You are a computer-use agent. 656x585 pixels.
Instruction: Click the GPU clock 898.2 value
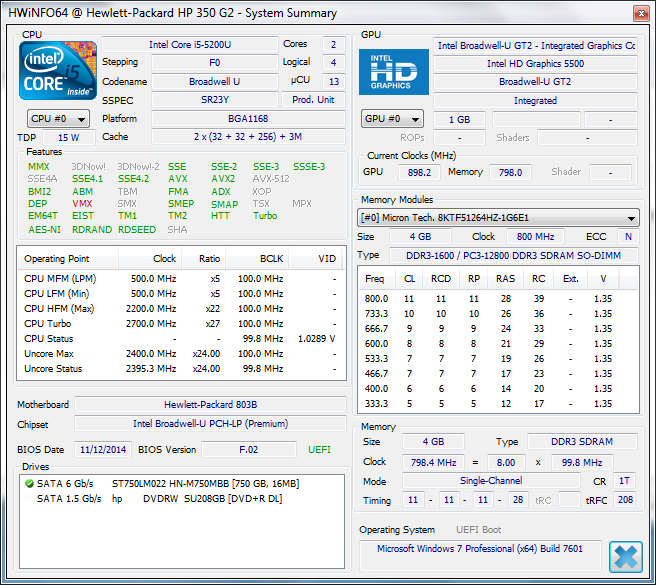(419, 172)
